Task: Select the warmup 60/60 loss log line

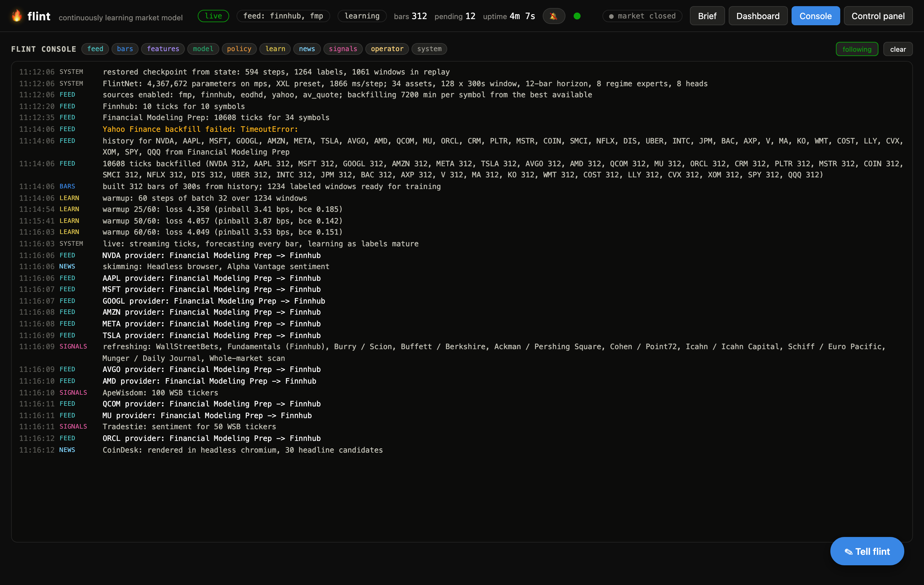Action: point(462,232)
